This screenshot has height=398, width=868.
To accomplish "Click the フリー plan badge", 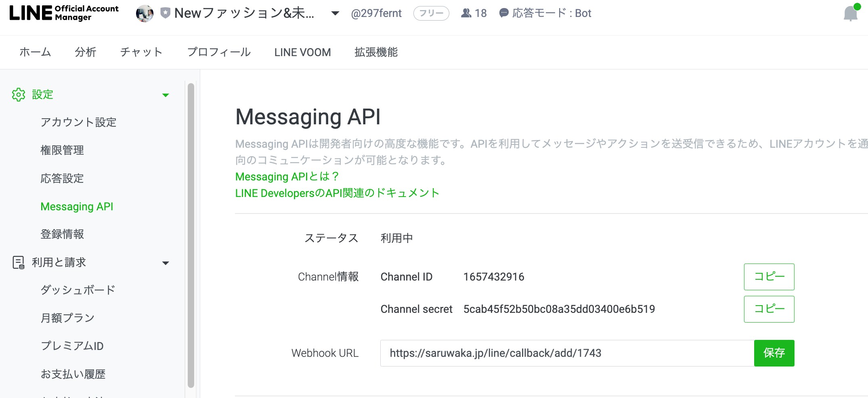I will [x=431, y=13].
